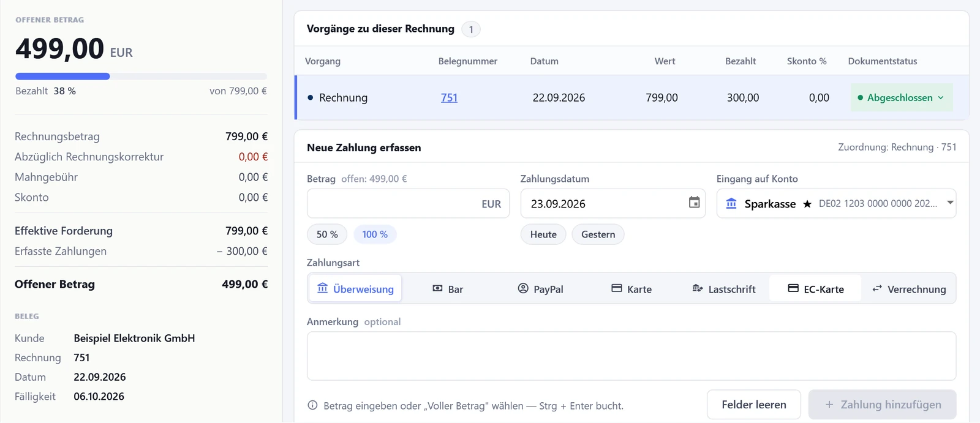Viewport: 980px width, 423px height.
Task: Choose PayPal as payment method
Action: coord(540,289)
